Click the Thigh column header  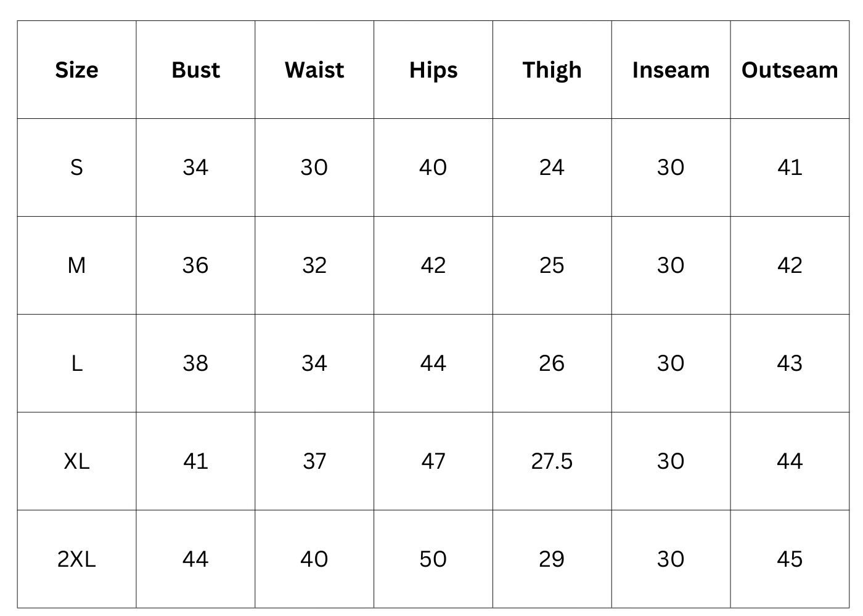point(552,70)
